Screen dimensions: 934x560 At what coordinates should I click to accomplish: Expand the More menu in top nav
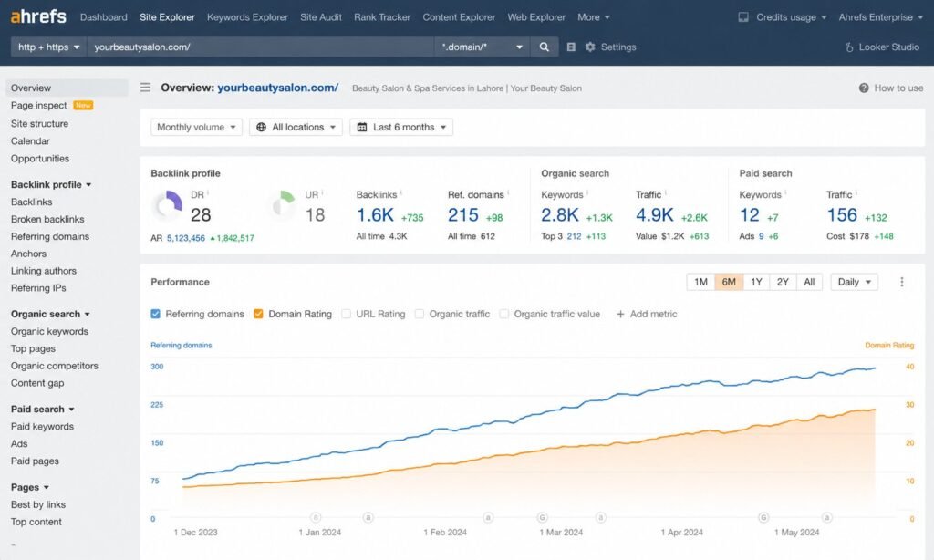(x=593, y=17)
